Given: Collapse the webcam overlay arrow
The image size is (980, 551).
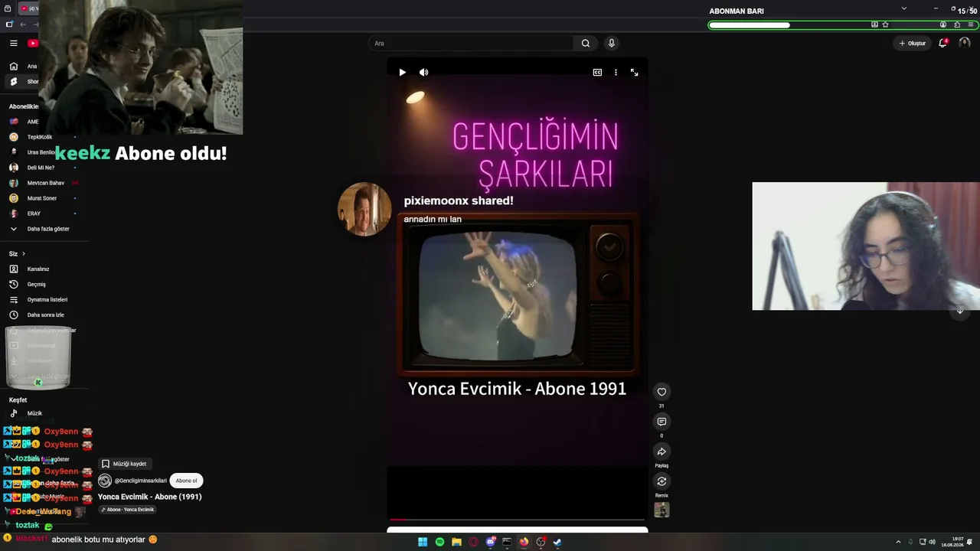Looking at the screenshot, I should 960,311.
